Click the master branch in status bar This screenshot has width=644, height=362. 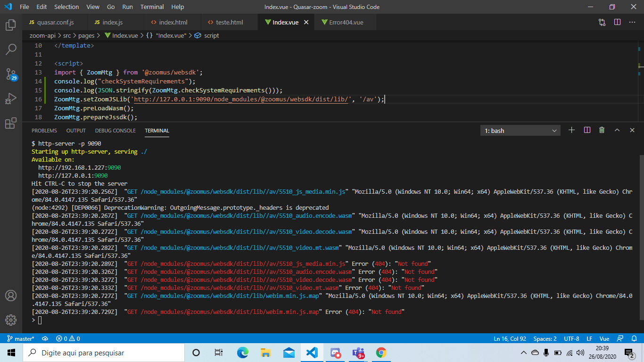[x=21, y=338]
